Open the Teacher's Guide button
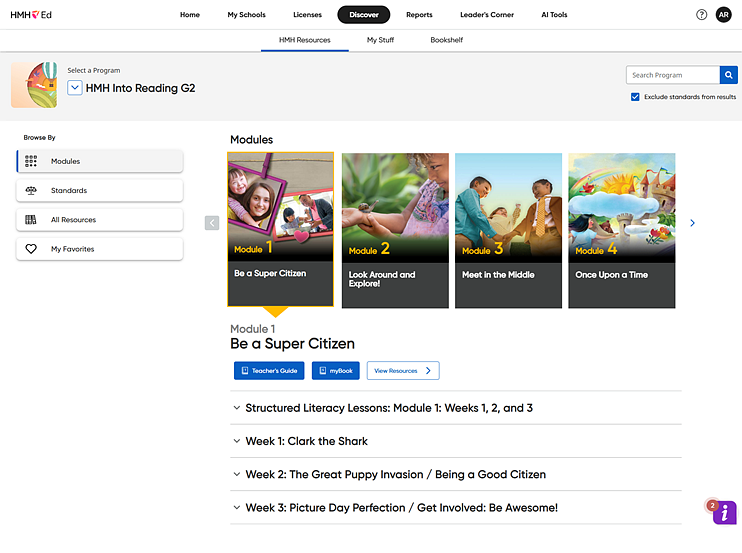 pyautogui.click(x=269, y=370)
